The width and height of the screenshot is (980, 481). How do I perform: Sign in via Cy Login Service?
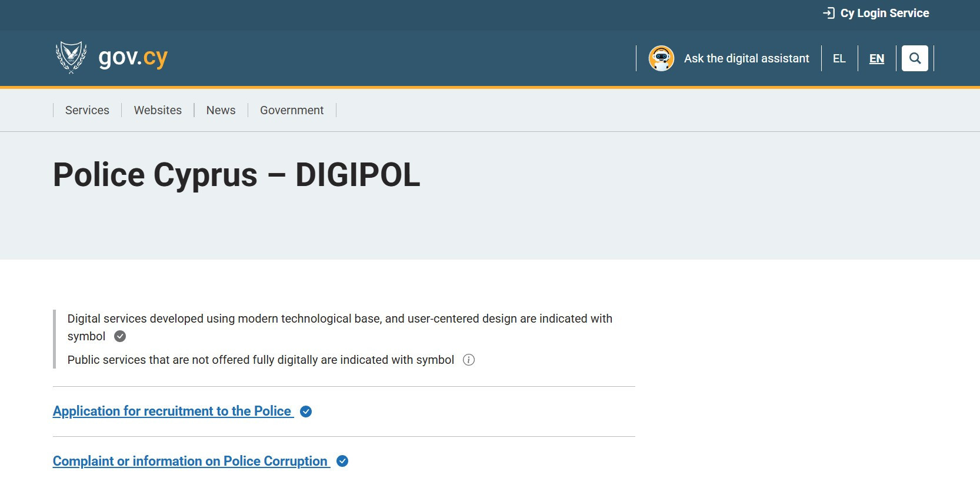click(x=885, y=13)
